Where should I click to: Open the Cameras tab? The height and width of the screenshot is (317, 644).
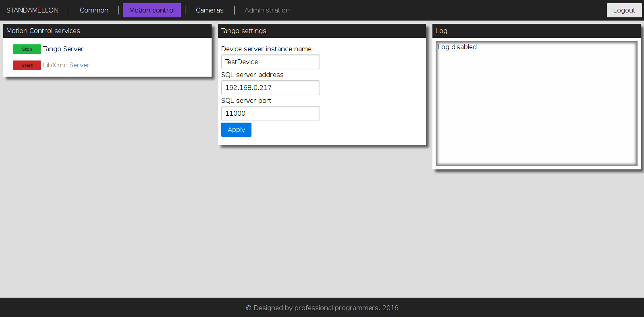point(210,10)
